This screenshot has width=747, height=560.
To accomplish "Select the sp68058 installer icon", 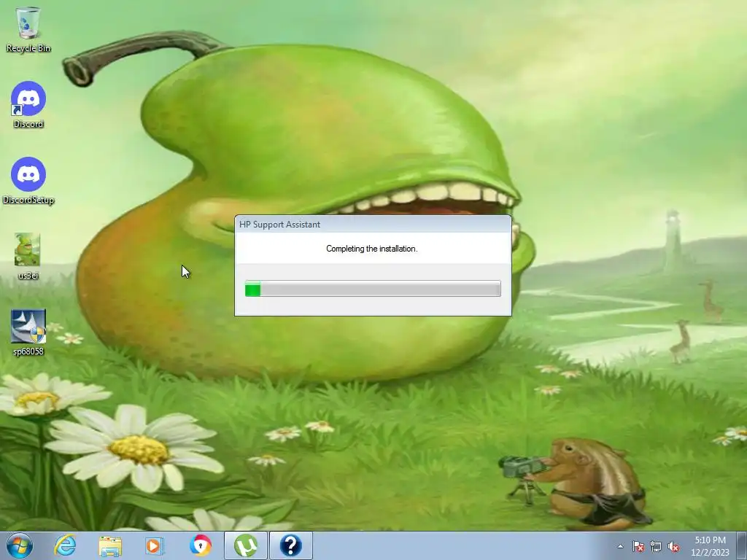I will point(28,332).
